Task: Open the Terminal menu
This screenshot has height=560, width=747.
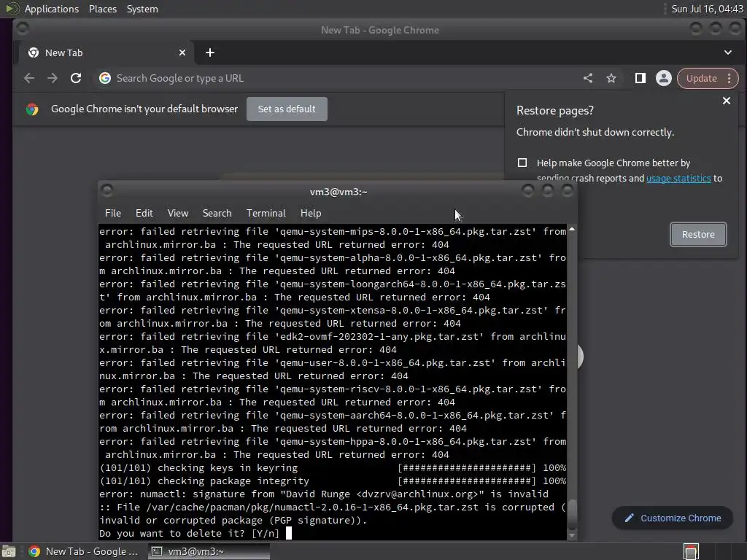Action: click(266, 214)
